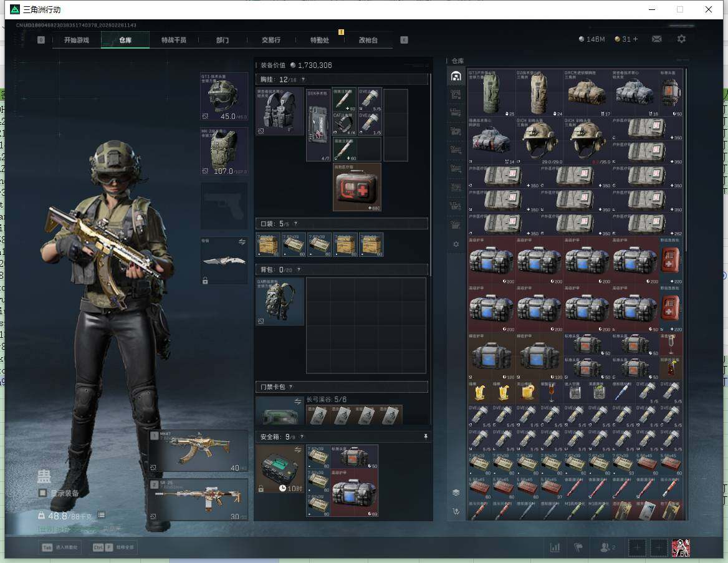Select the DRC chest rig with 17 slots
The image size is (728, 563).
pyautogui.click(x=587, y=93)
